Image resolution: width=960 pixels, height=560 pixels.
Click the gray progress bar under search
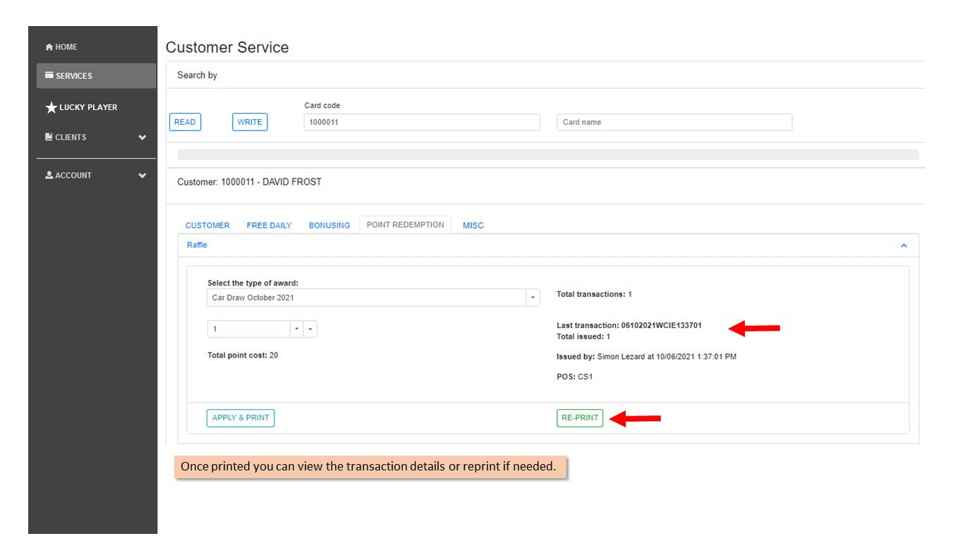[548, 154]
